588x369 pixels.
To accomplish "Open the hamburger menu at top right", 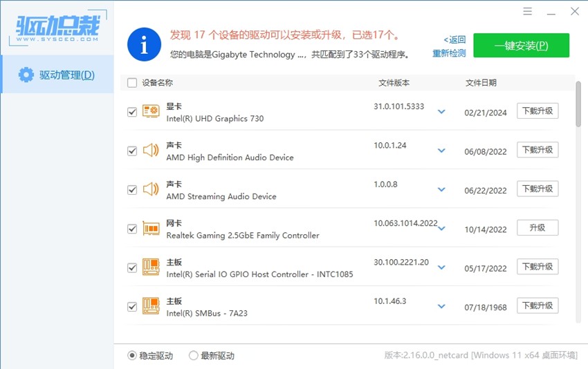I will click(528, 11).
